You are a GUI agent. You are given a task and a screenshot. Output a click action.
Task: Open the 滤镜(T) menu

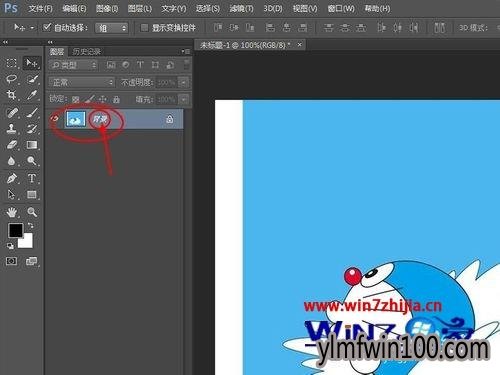pos(241,8)
